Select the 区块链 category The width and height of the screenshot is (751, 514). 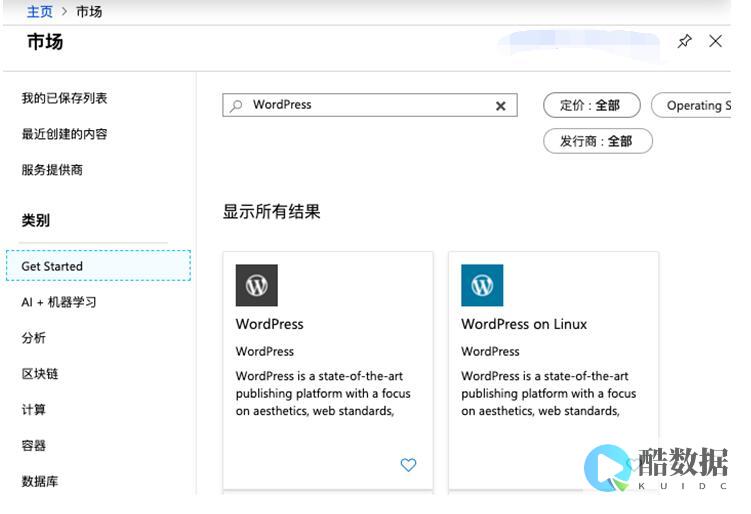pos(40,374)
